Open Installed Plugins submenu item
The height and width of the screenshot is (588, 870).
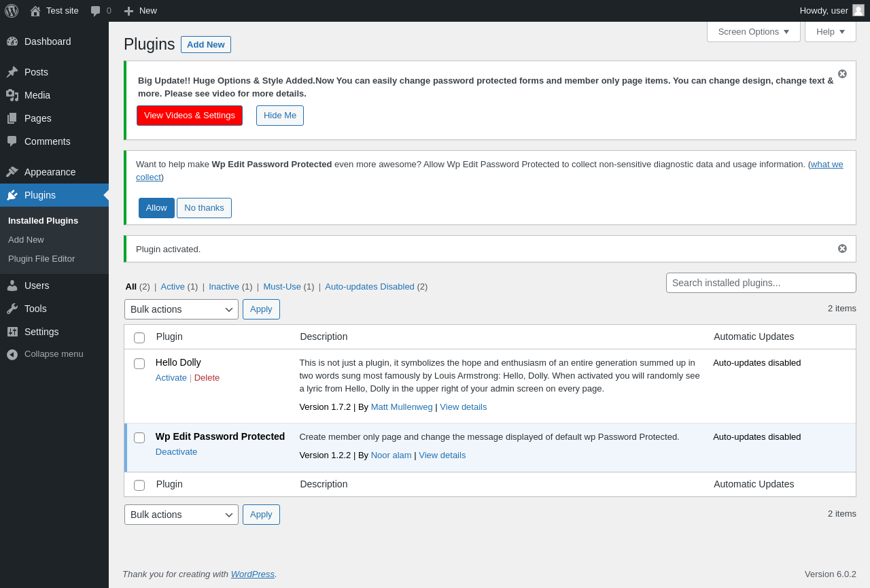[43, 220]
